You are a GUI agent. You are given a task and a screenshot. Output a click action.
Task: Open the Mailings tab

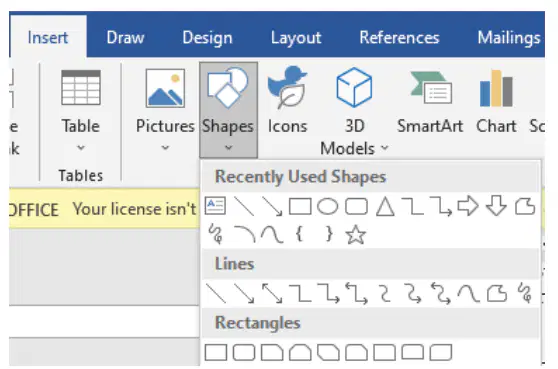tap(509, 38)
